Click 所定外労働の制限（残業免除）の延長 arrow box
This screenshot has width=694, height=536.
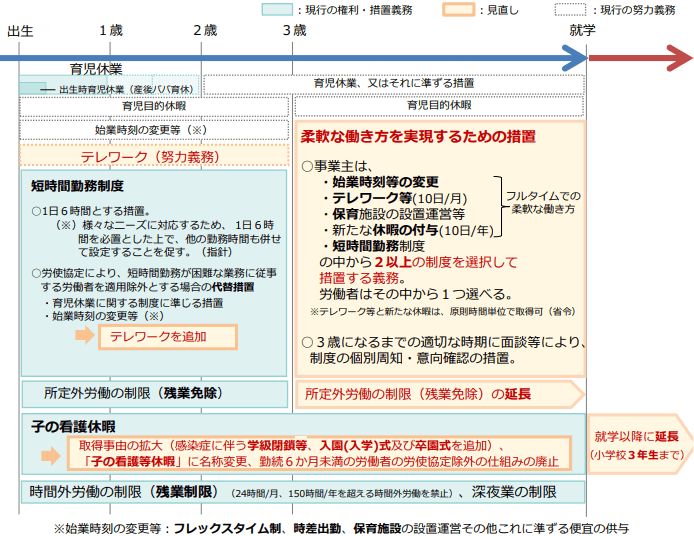[439, 394]
